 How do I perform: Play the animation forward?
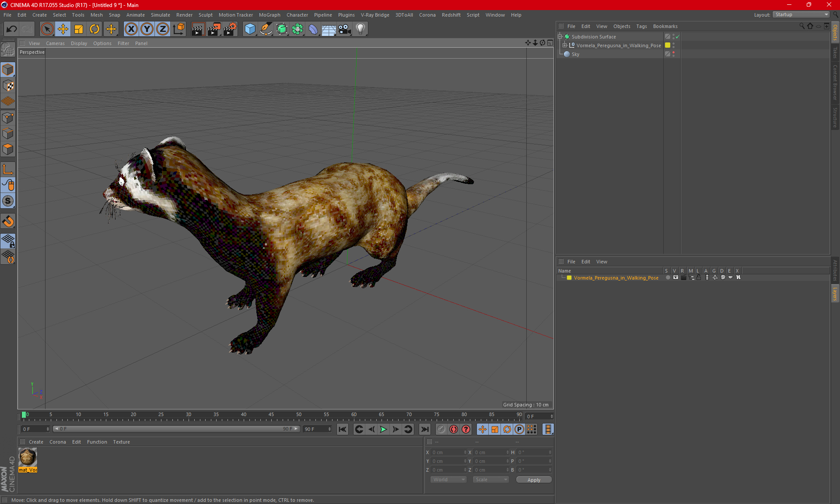pyautogui.click(x=383, y=430)
